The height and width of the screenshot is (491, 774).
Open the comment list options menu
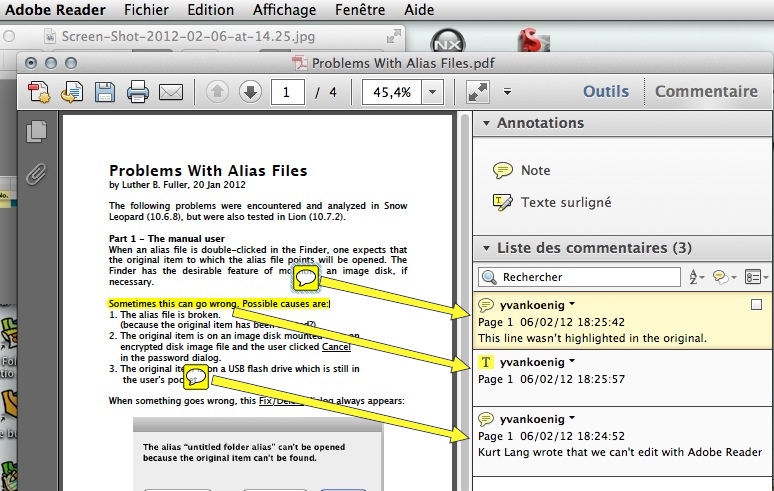tap(757, 277)
